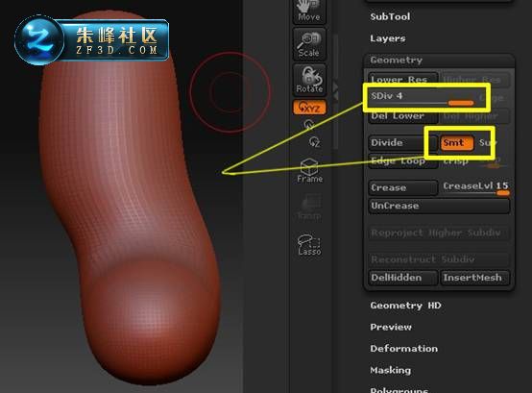Adjust the SDiv level slider
The height and width of the screenshot is (393, 532).
coord(426,98)
